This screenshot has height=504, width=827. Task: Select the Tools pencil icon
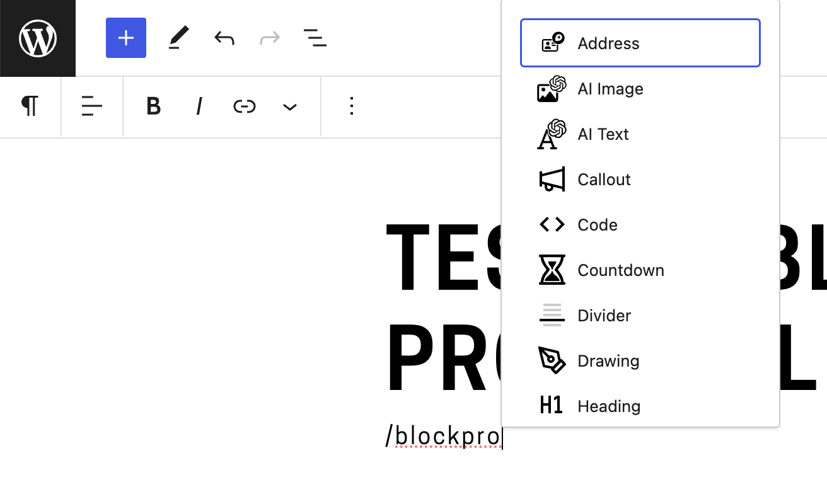(x=179, y=38)
